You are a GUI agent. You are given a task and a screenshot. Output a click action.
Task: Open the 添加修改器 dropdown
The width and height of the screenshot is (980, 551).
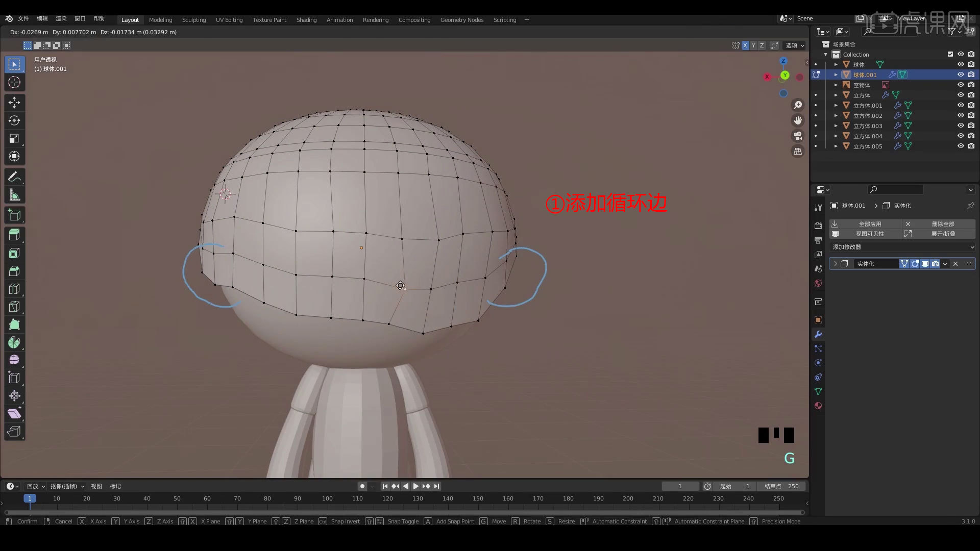point(901,247)
